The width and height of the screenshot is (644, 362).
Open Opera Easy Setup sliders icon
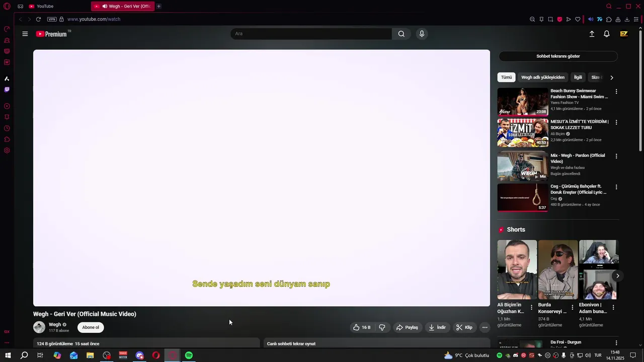pos(636,19)
